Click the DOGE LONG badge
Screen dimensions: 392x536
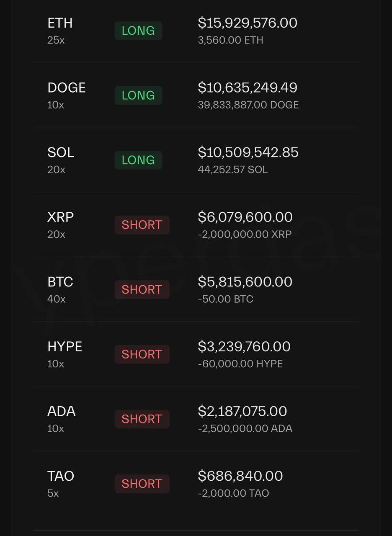click(138, 95)
